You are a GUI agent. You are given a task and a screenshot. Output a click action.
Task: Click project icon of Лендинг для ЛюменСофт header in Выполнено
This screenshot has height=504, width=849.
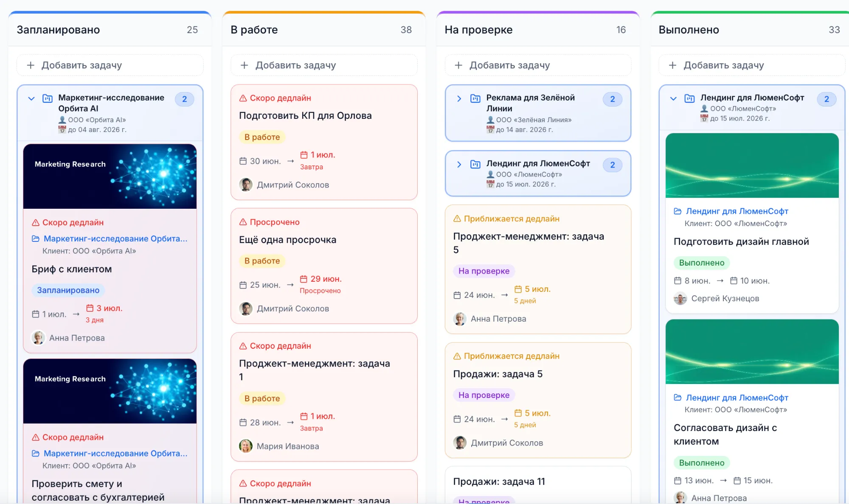pos(689,98)
